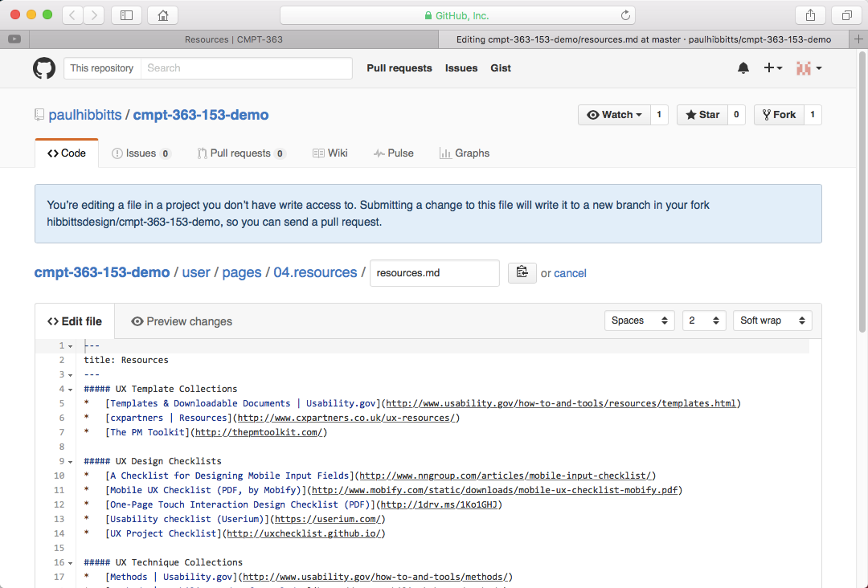Viewport: 868px width, 588px height.
Task: Click 04.resources breadcrumb folder
Action: pyautogui.click(x=315, y=272)
